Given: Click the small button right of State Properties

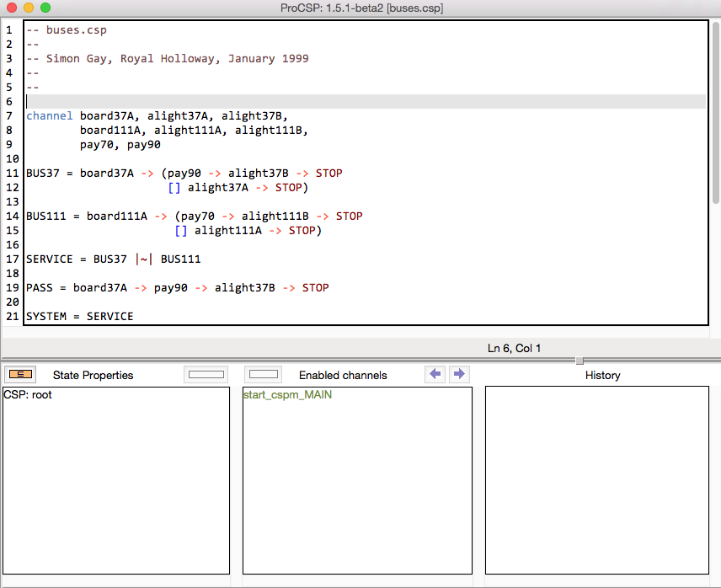Looking at the screenshot, I should pos(206,374).
